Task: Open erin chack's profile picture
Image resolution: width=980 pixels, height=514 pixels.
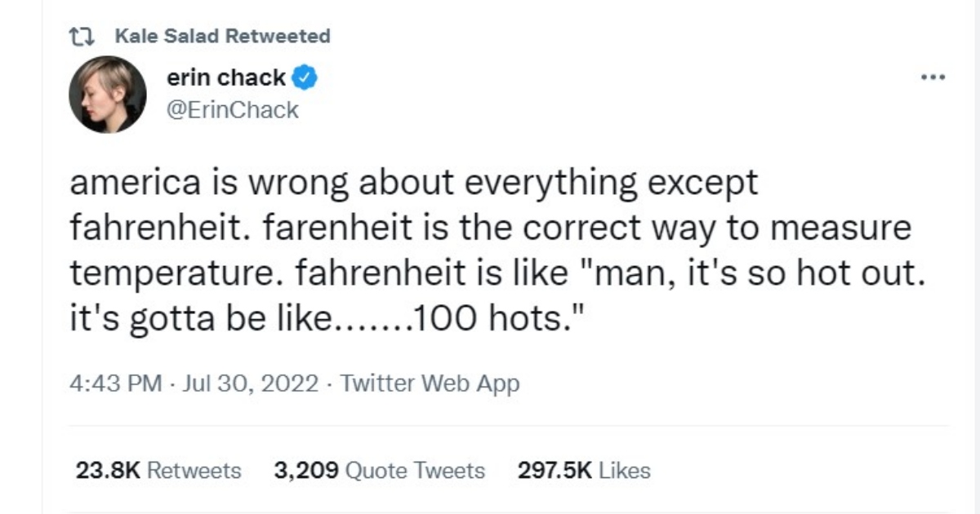Action: click(x=107, y=95)
